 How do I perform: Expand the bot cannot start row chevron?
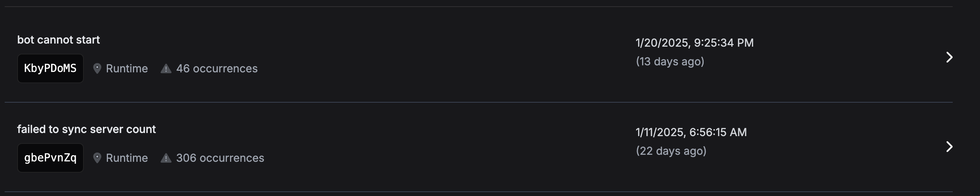click(x=949, y=57)
